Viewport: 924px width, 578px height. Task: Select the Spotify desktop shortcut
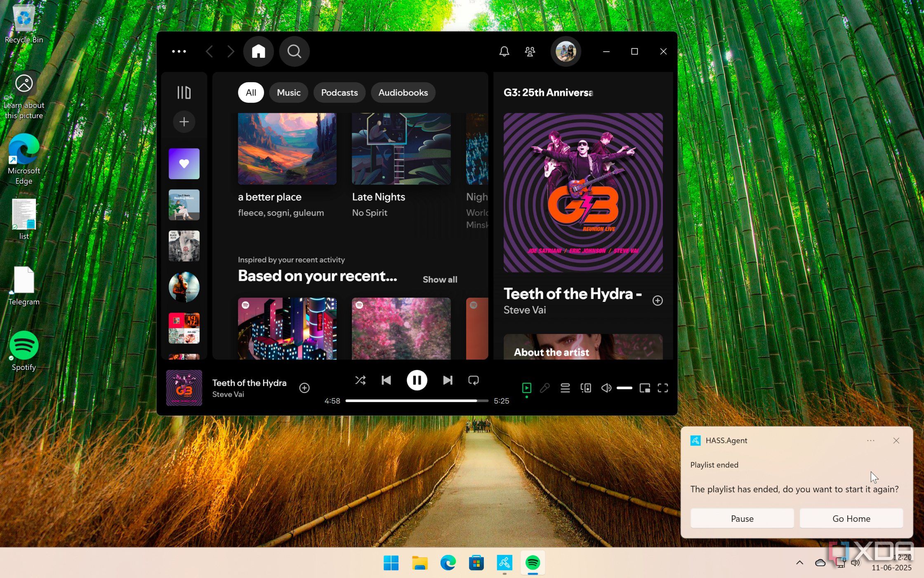tap(24, 351)
